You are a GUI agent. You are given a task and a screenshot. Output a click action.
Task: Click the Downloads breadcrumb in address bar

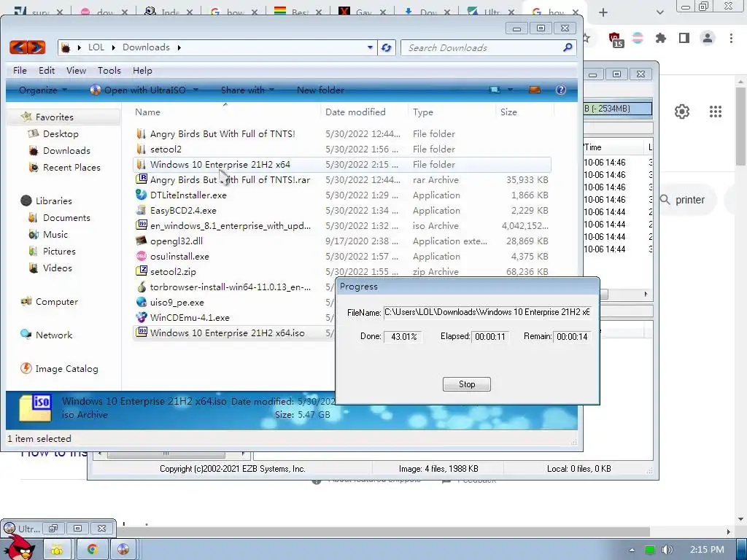(146, 47)
